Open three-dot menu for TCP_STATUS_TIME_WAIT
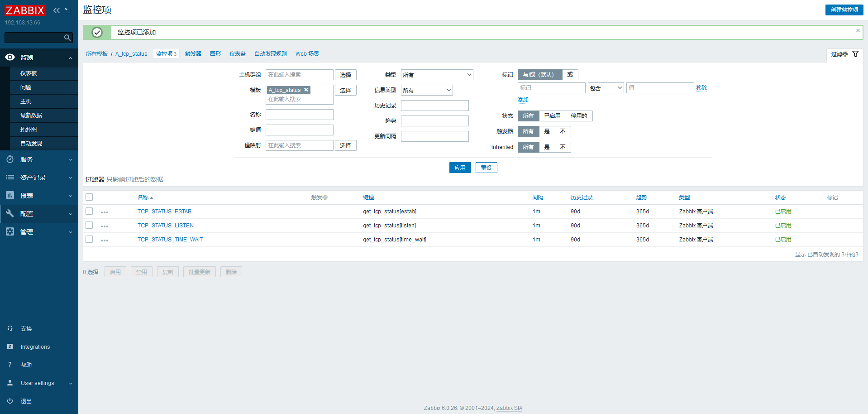This screenshot has height=414, width=868. [x=105, y=240]
